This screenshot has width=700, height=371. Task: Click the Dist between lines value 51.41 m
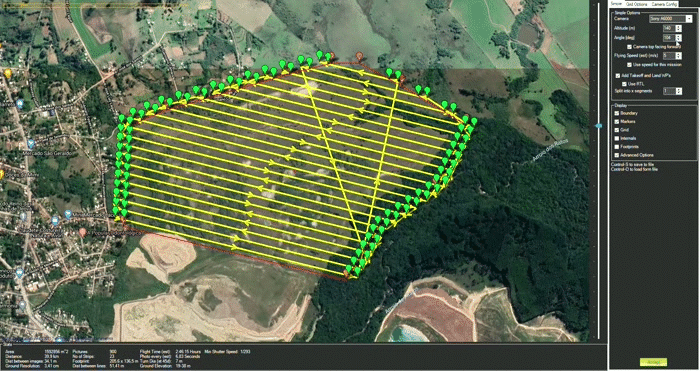[117, 365]
